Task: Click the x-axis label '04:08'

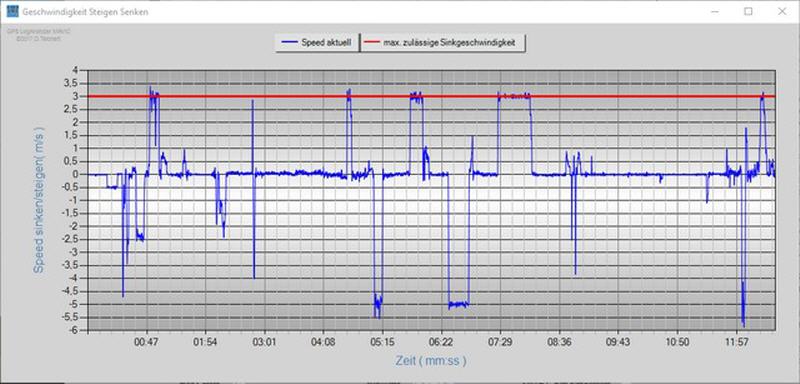Action: coord(323,342)
